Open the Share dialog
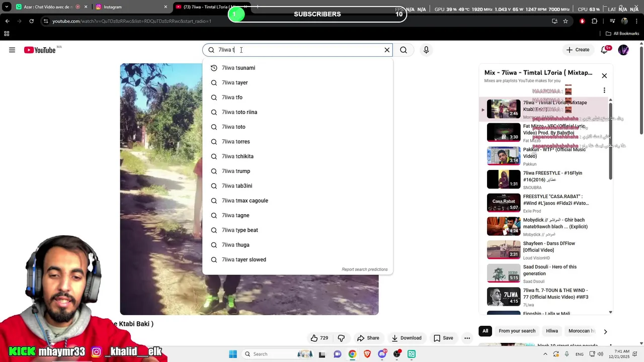Viewport: 644px width, 362px height. click(368, 338)
